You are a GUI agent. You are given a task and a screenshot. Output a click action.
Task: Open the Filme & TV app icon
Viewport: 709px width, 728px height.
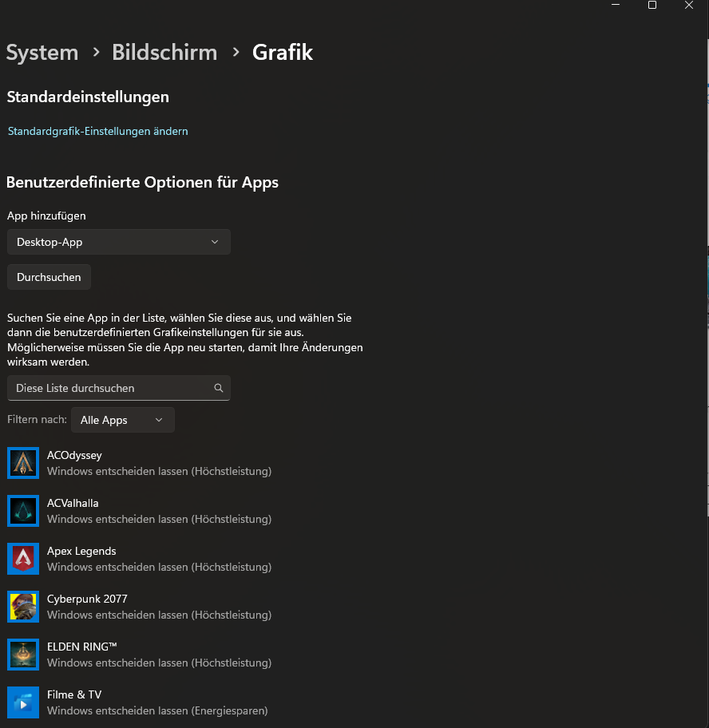pyautogui.click(x=22, y=702)
